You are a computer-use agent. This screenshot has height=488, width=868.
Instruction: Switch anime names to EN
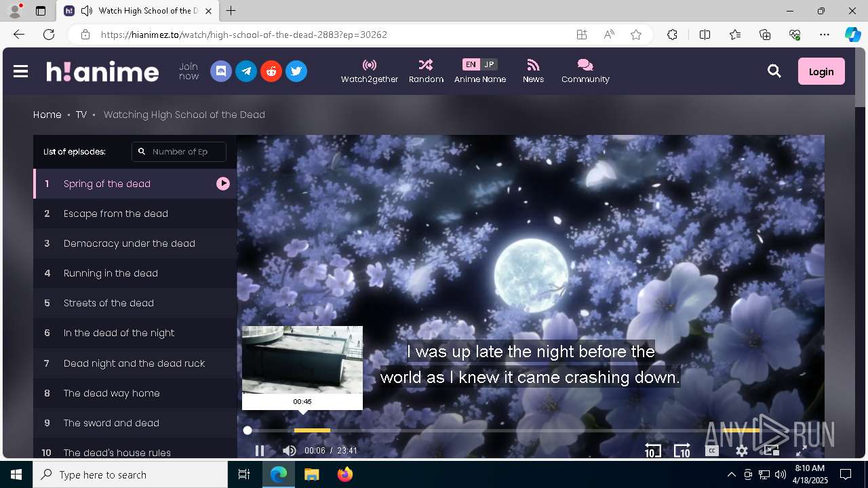coord(471,64)
